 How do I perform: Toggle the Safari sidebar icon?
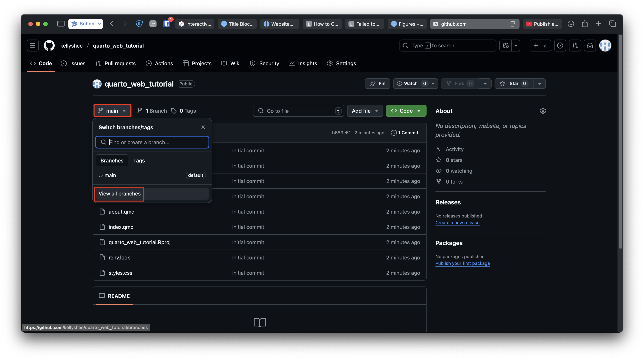click(61, 24)
